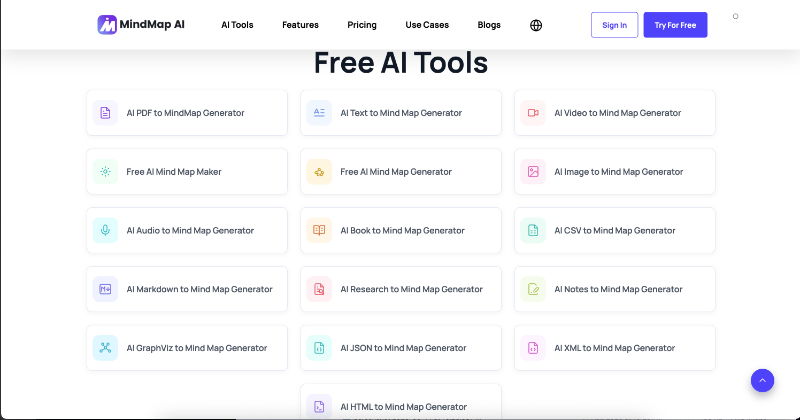The image size is (800, 420).
Task: Click the MindMap AI logo icon
Action: pos(107,25)
